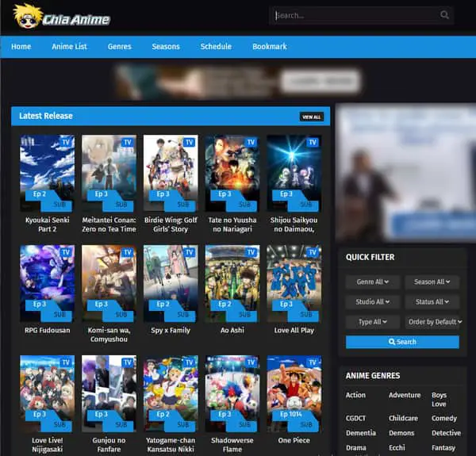Image resolution: width=476 pixels, height=456 pixels.
Task: Click the RPG Fudousan title link
Action: pos(48,330)
